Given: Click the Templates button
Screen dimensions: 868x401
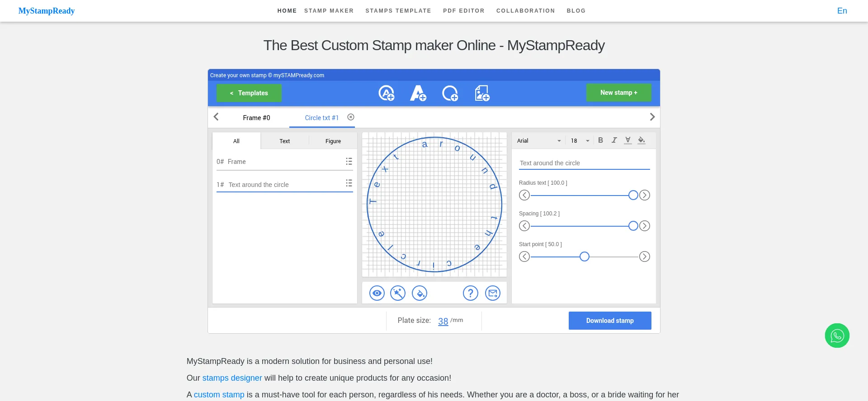Looking at the screenshot, I should (x=249, y=93).
